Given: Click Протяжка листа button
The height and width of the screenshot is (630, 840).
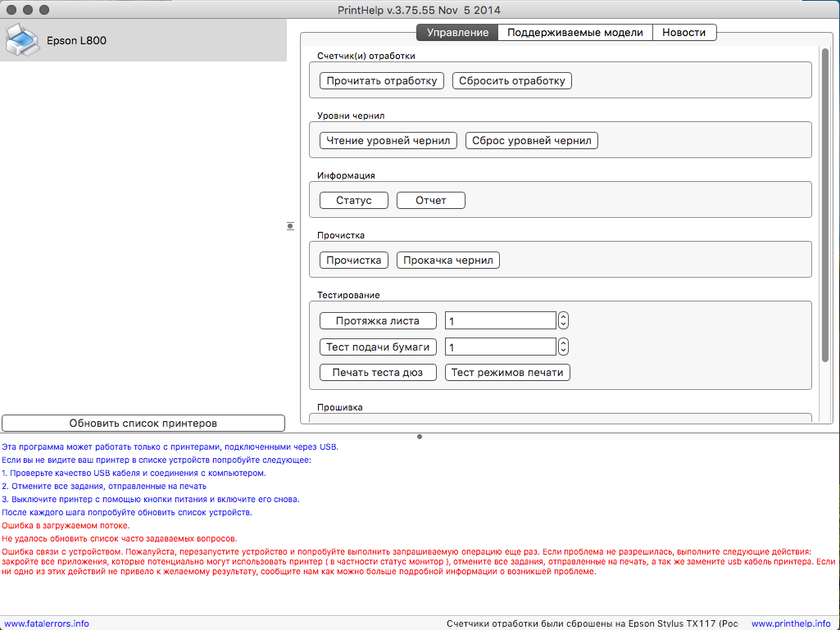Looking at the screenshot, I should (378, 321).
